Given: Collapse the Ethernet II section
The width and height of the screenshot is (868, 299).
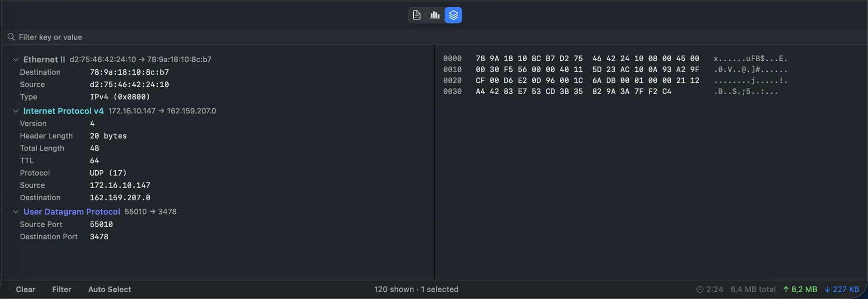Looking at the screenshot, I should [15, 59].
